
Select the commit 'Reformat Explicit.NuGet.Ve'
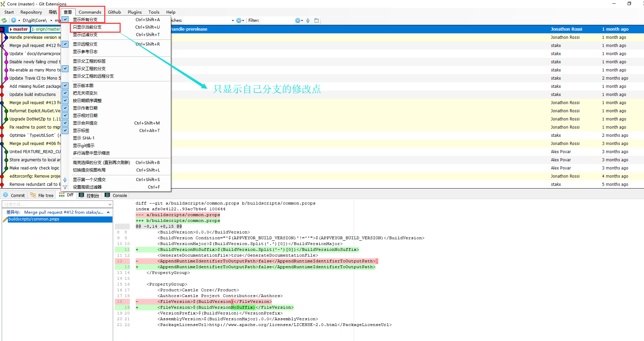[35, 111]
